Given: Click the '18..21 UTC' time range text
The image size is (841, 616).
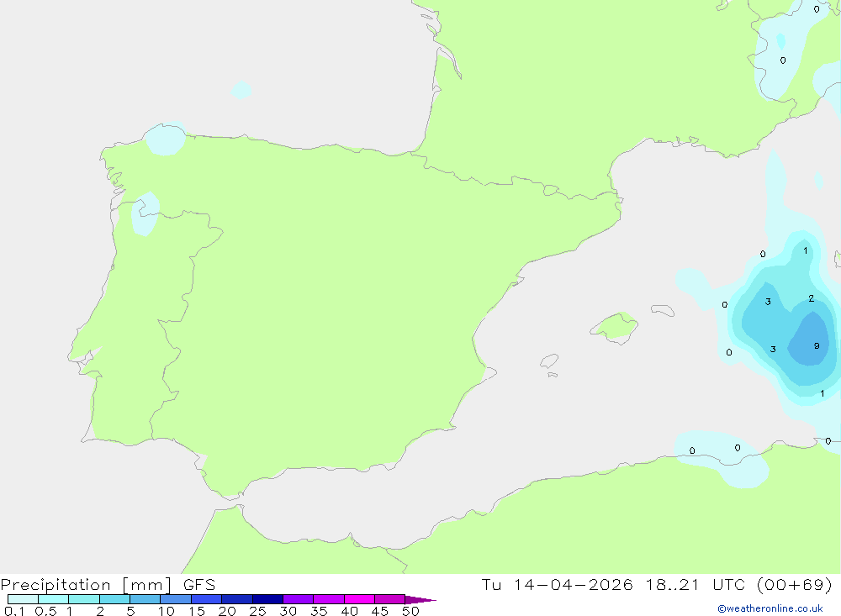Looking at the screenshot, I should (696, 584).
